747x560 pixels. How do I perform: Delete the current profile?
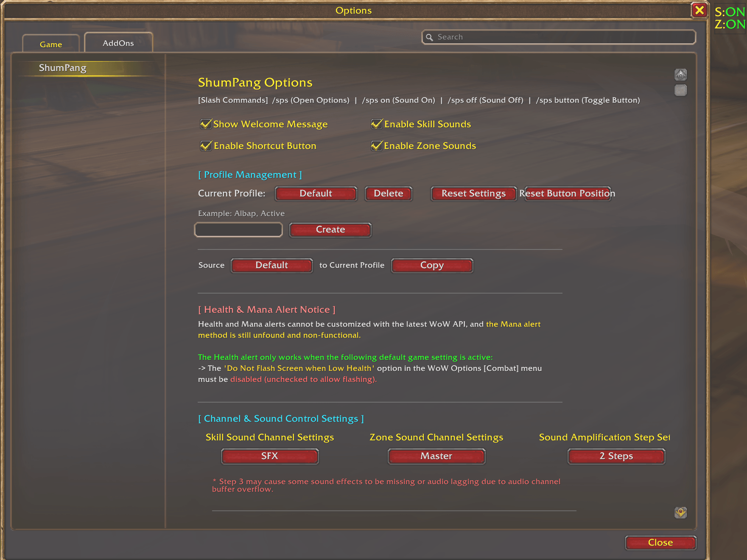(389, 193)
